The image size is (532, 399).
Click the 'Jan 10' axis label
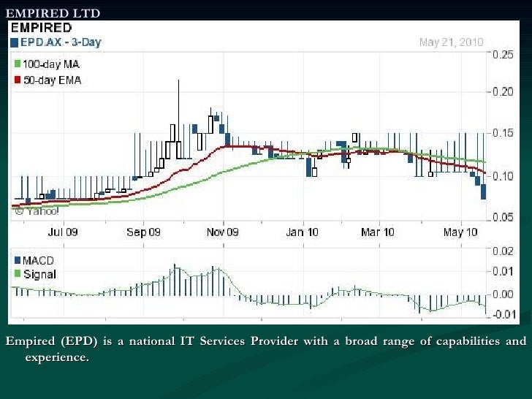(302, 232)
